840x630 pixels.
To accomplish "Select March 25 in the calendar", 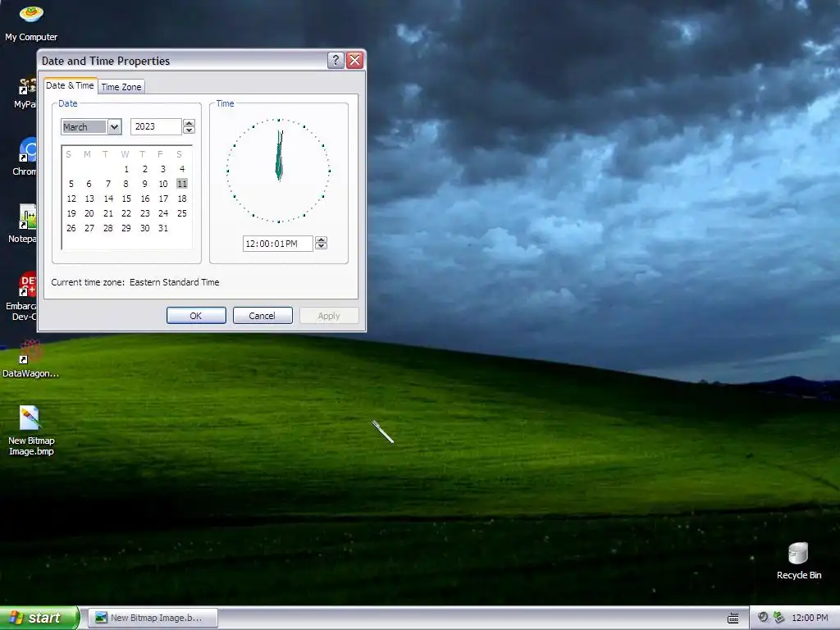I will (x=182, y=213).
